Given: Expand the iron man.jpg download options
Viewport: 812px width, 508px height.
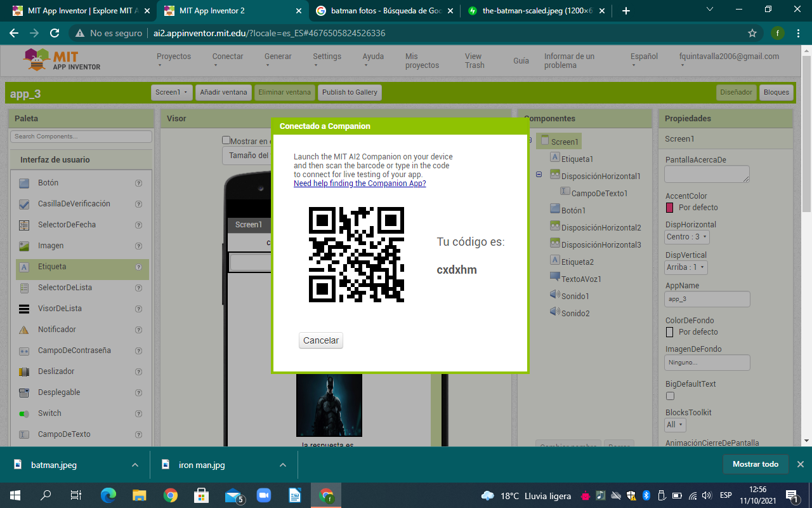Looking at the screenshot, I should [x=283, y=465].
